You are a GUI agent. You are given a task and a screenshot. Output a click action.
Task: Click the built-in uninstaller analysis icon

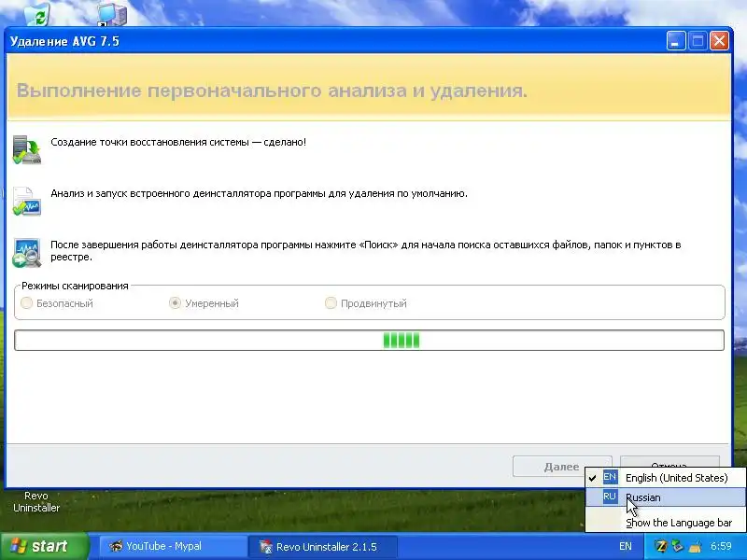27,202
